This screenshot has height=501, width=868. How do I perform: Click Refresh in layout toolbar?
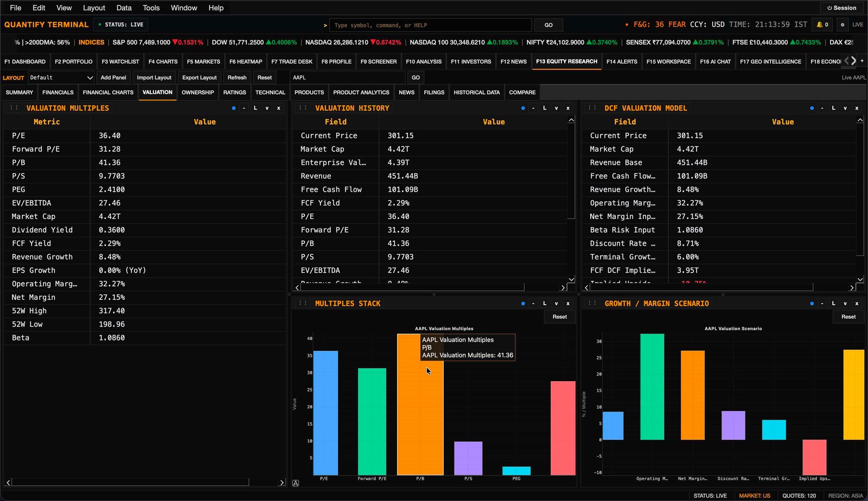click(x=237, y=78)
